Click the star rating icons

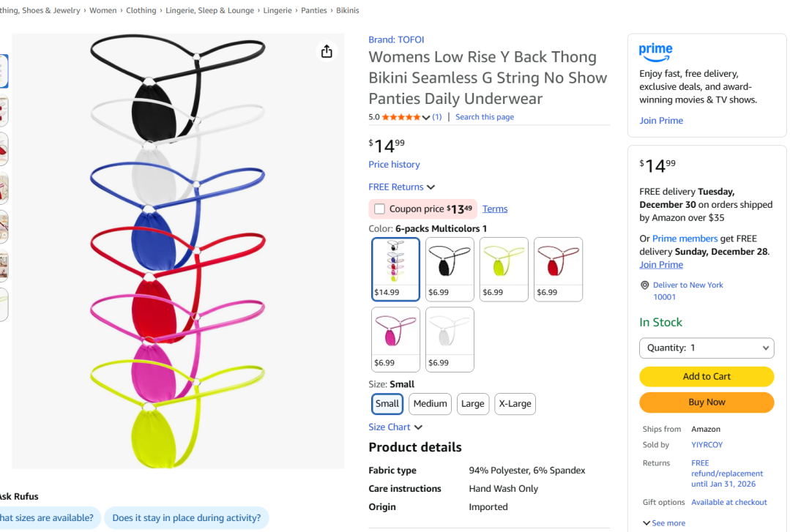click(x=400, y=117)
